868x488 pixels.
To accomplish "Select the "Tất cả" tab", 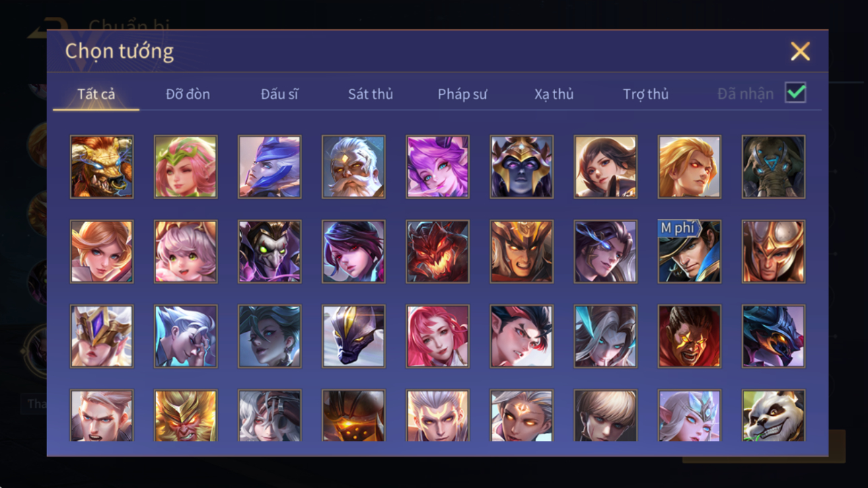I will [96, 94].
